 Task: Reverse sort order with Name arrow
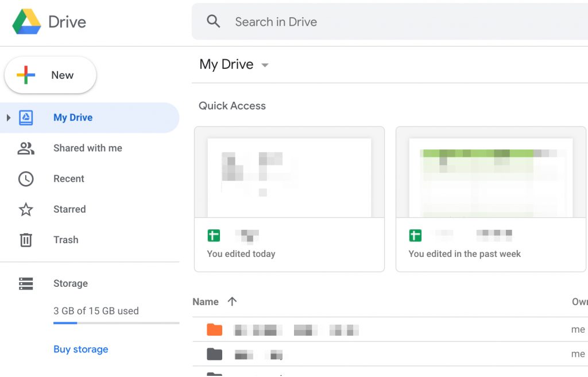point(232,302)
